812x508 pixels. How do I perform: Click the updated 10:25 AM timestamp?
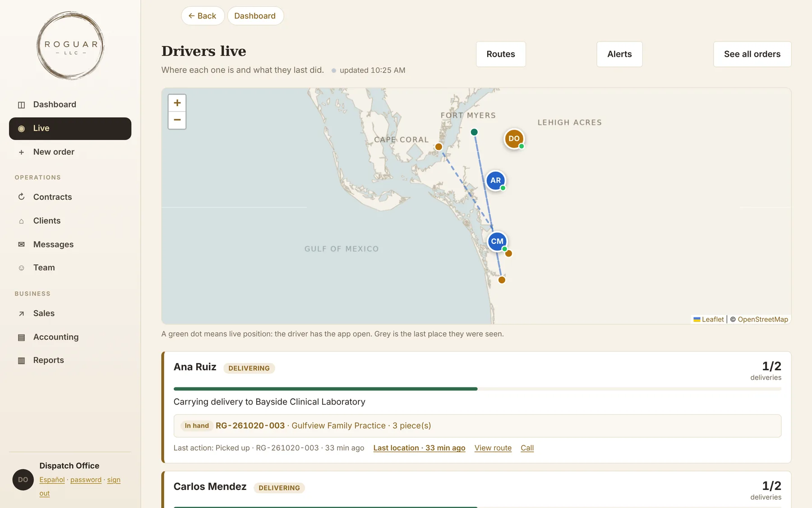point(373,70)
